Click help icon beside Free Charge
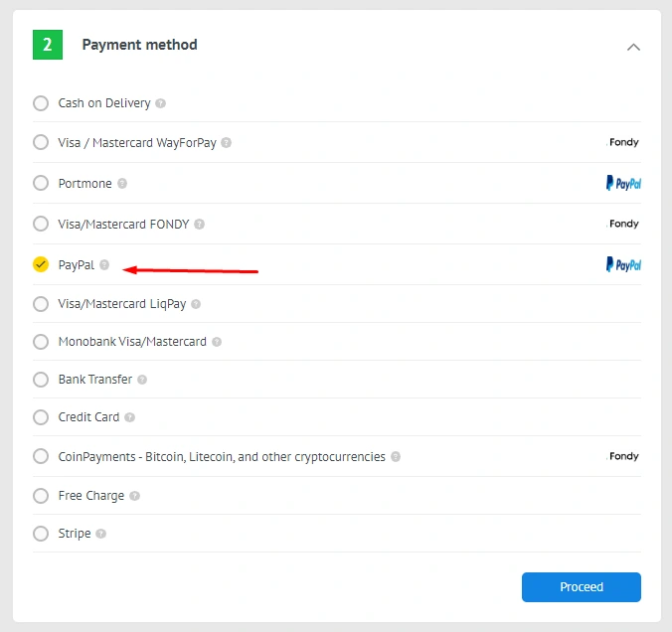Screen dimensions: 672x632 pyautogui.click(x=134, y=496)
